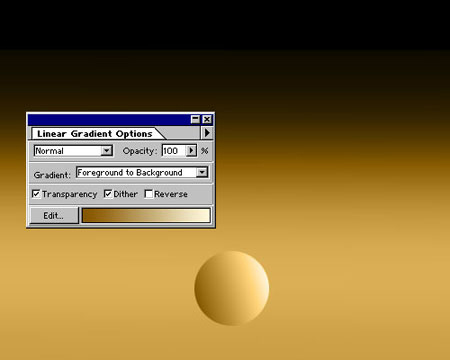Open the Opacity slider arrow

191,151
